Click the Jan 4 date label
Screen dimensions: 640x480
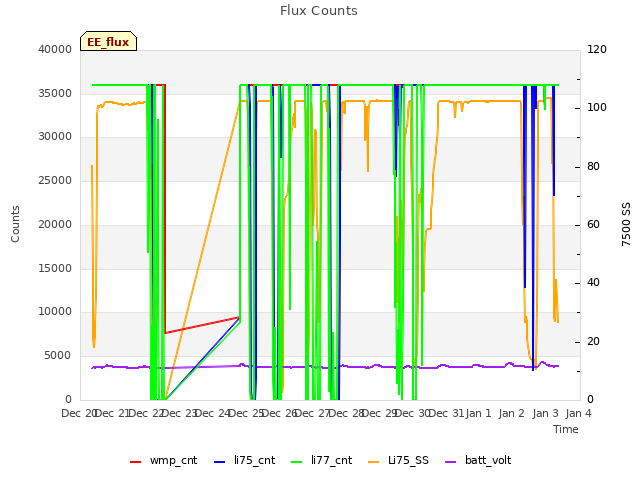click(x=578, y=413)
